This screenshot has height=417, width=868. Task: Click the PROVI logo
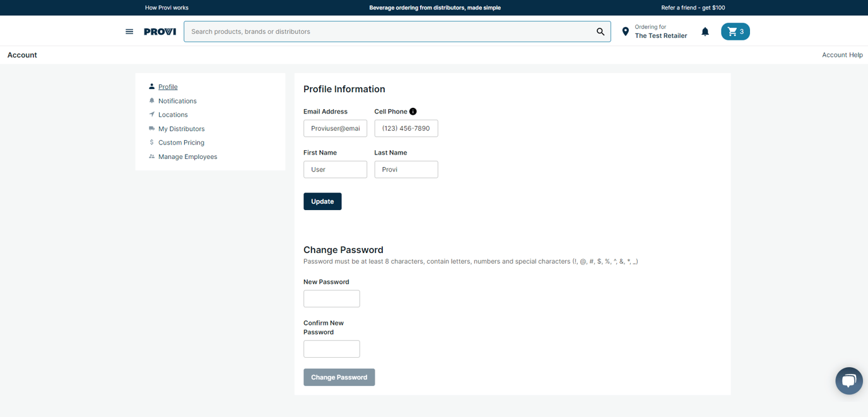pyautogui.click(x=160, y=32)
